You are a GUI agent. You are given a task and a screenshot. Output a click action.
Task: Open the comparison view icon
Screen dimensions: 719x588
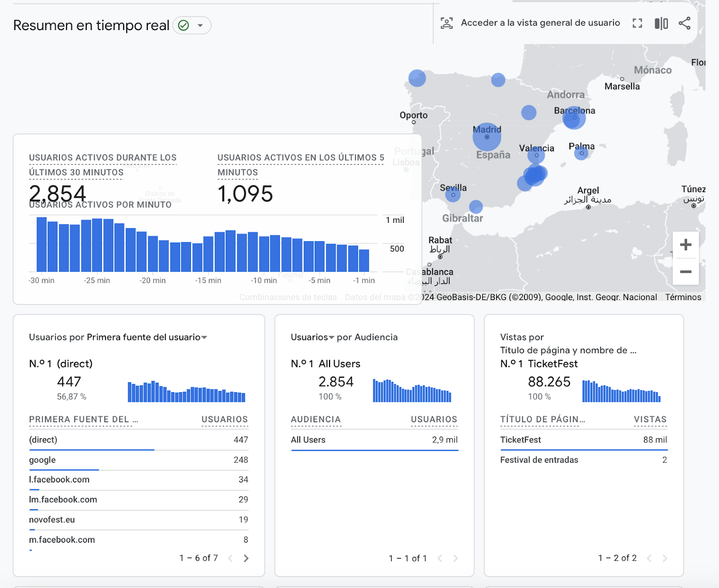[661, 23]
